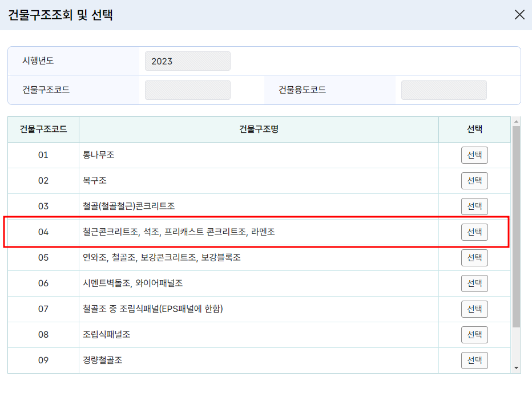
Task: Click the 건물구조명 column header
Action: pyautogui.click(x=259, y=129)
